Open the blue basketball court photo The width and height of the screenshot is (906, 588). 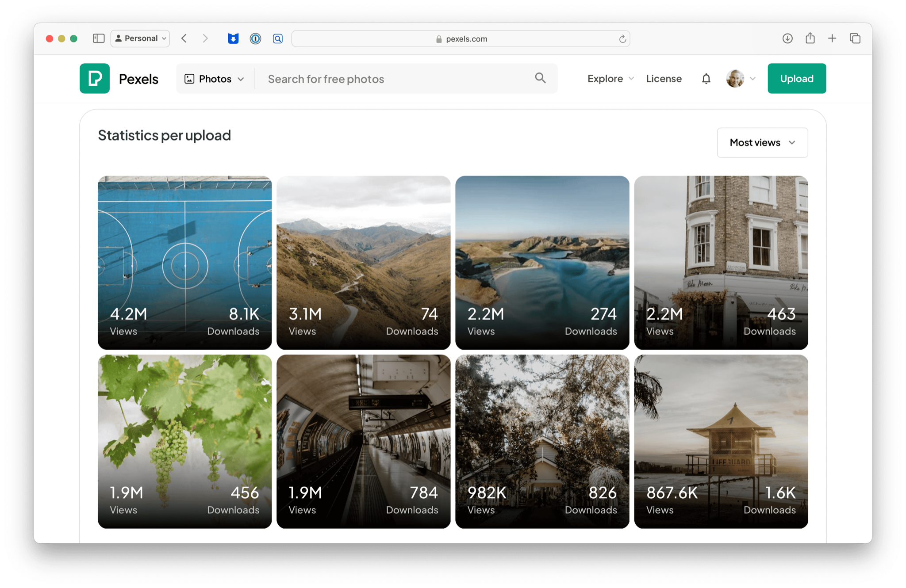[184, 248]
